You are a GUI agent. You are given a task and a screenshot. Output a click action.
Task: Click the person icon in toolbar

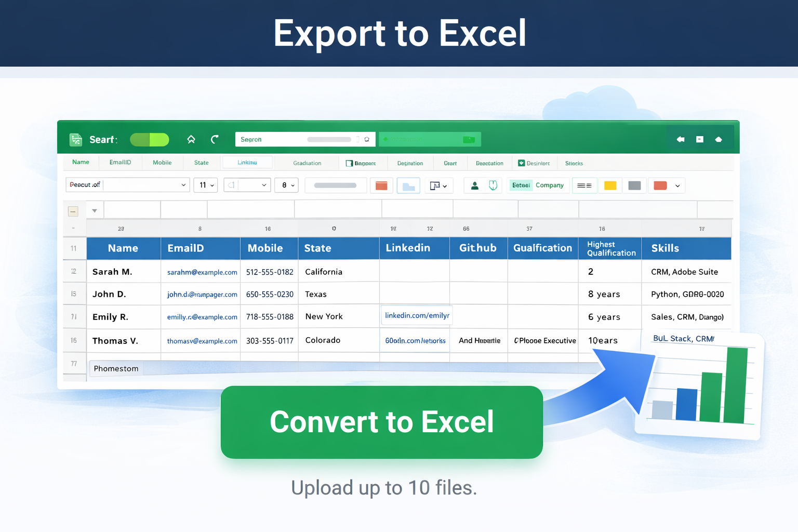[474, 185]
